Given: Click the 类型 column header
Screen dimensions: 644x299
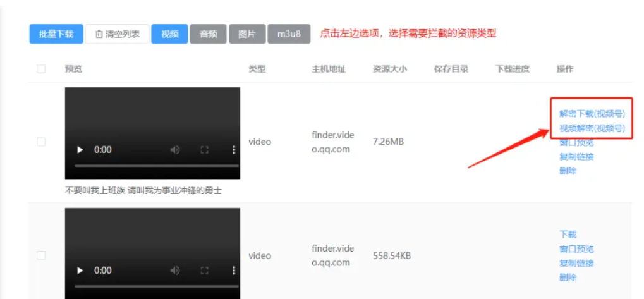Looking at the screenshot, I should point(257,69).
